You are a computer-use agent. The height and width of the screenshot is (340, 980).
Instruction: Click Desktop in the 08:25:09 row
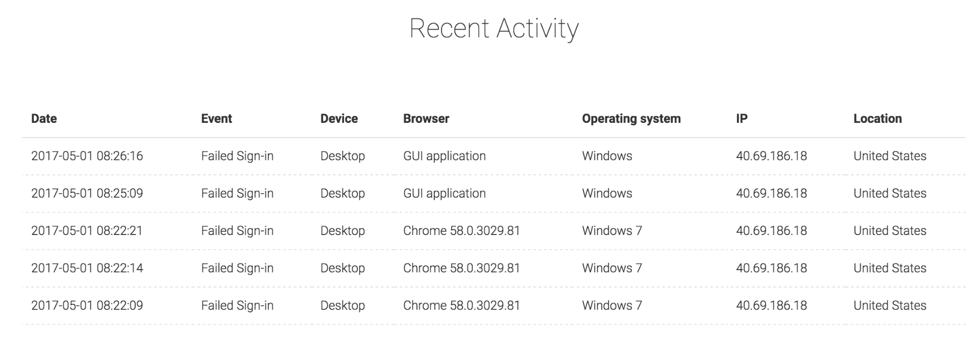342,193
